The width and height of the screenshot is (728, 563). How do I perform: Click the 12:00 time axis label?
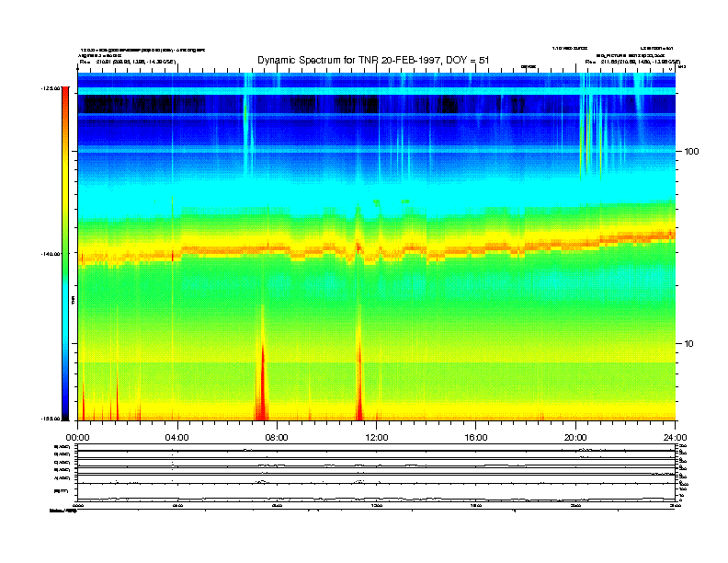point(377,437)
